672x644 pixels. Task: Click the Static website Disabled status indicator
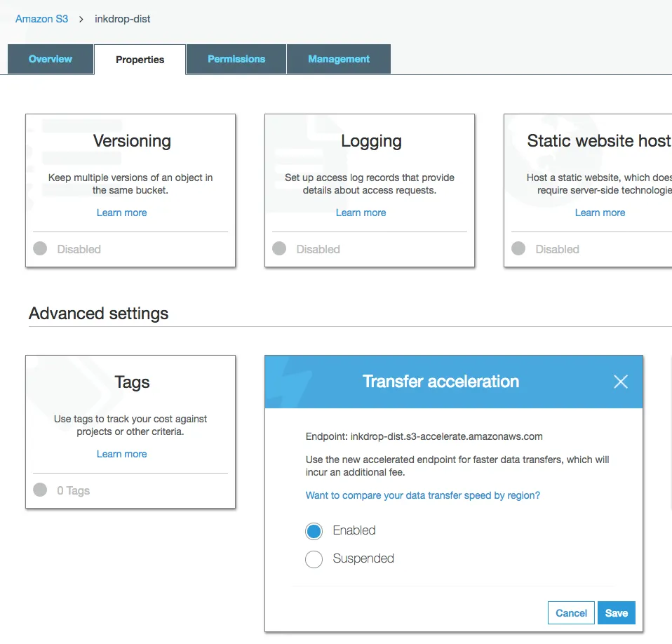pyautogui.click(x=518, y=248)
